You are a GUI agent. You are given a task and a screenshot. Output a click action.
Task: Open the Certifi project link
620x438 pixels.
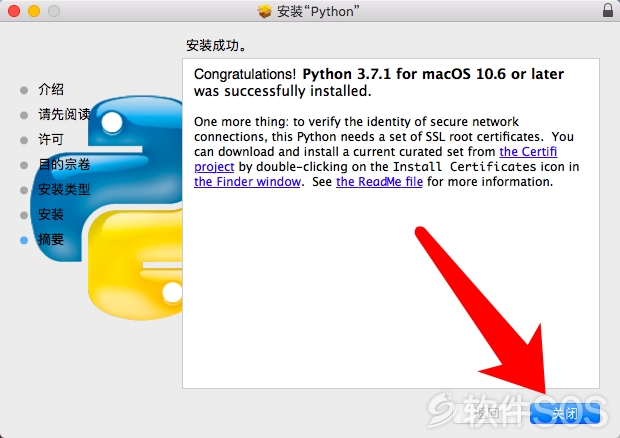coord(528,152)
